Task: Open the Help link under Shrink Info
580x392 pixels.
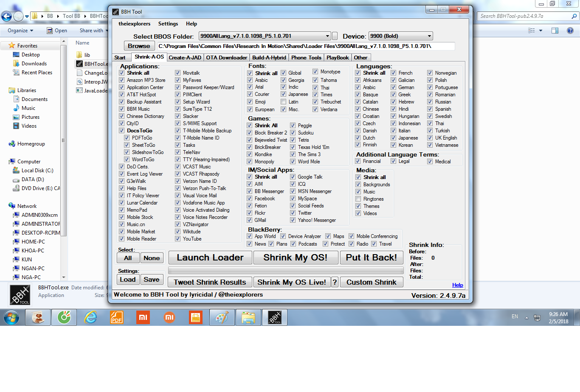Action: 458,285
